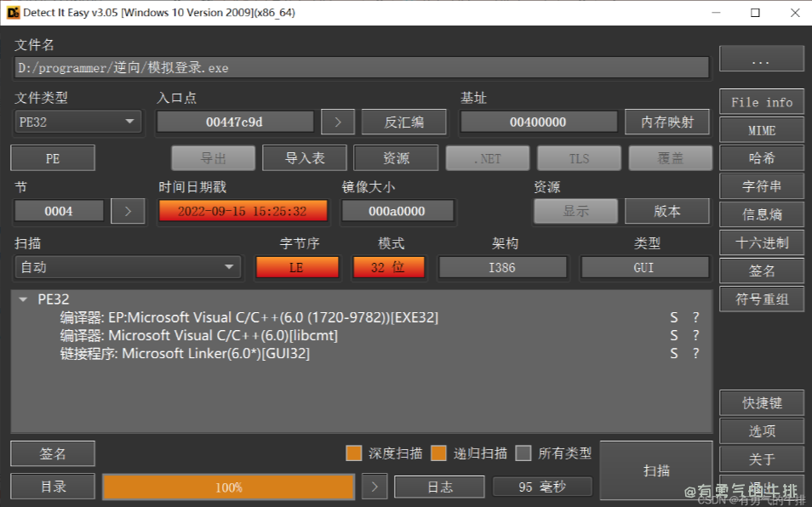Show the 信息熵 entropy view
Viewport: 812px width, 507px height.
(x=762, y=214)
